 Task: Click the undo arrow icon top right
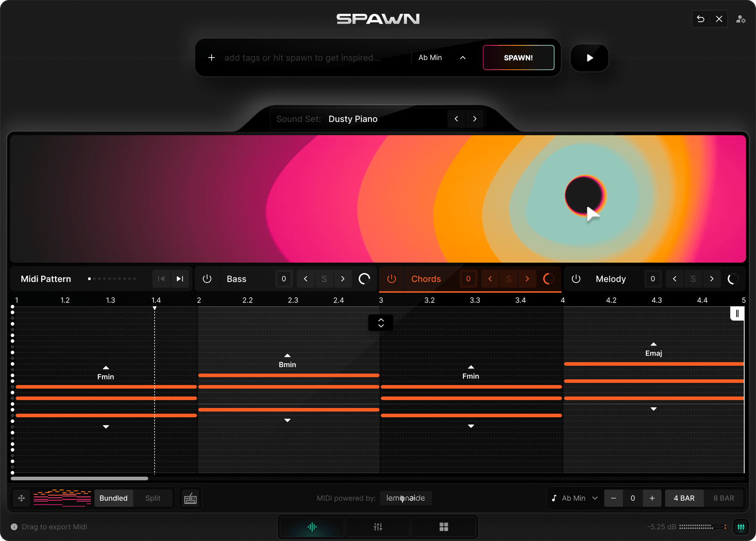point(700,19)
